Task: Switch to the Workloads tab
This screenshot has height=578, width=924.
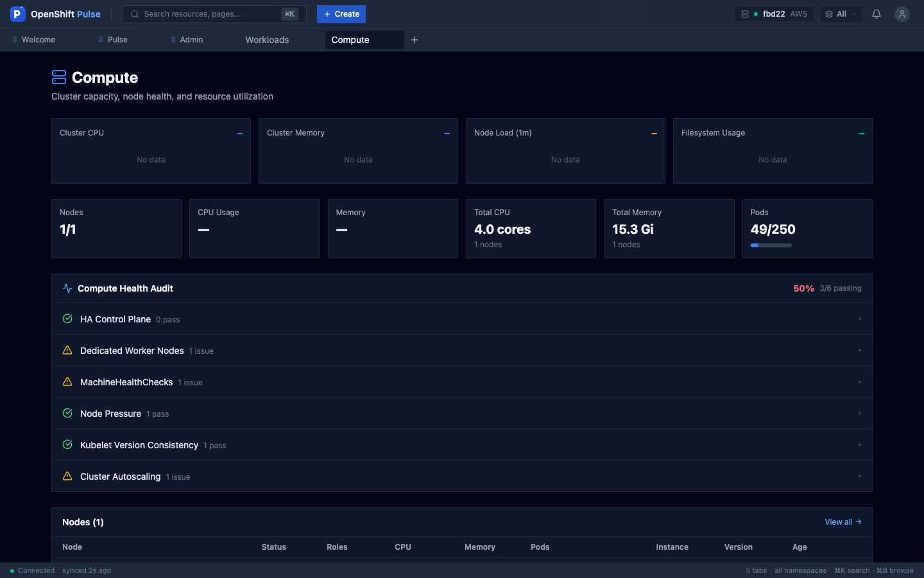Action: (267, 40)
